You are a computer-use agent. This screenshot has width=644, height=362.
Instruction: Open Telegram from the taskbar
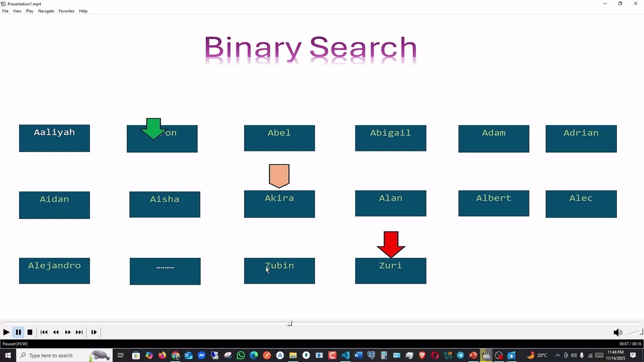(x=460, y=355)
